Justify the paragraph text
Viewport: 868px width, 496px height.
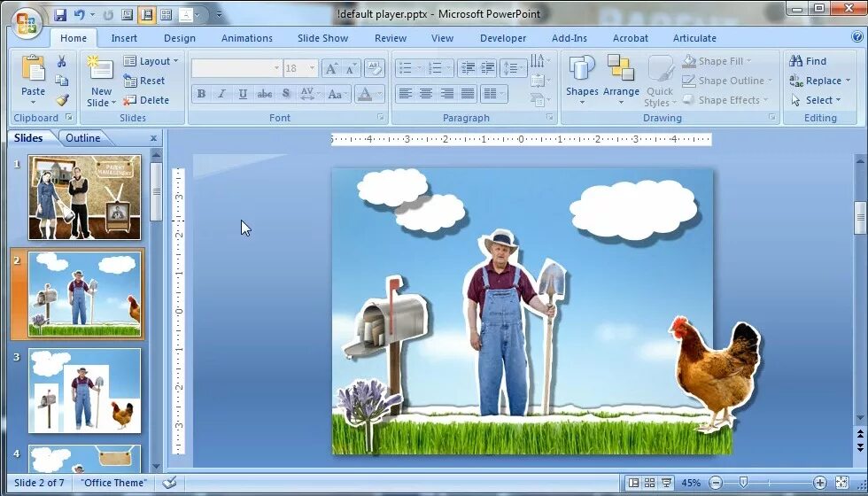point(468,94)
